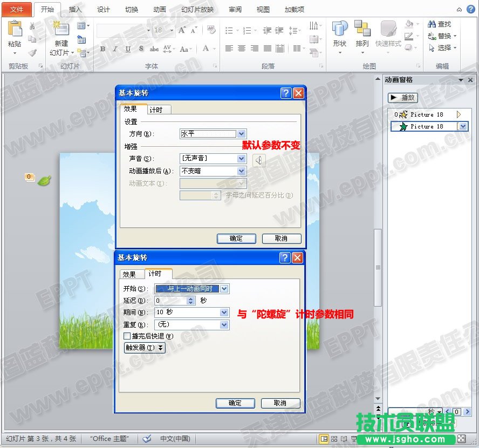Screen dimensions: 479x448
Task: Click the 播放 button in animation pane
Action: click(x=403, y=98)
